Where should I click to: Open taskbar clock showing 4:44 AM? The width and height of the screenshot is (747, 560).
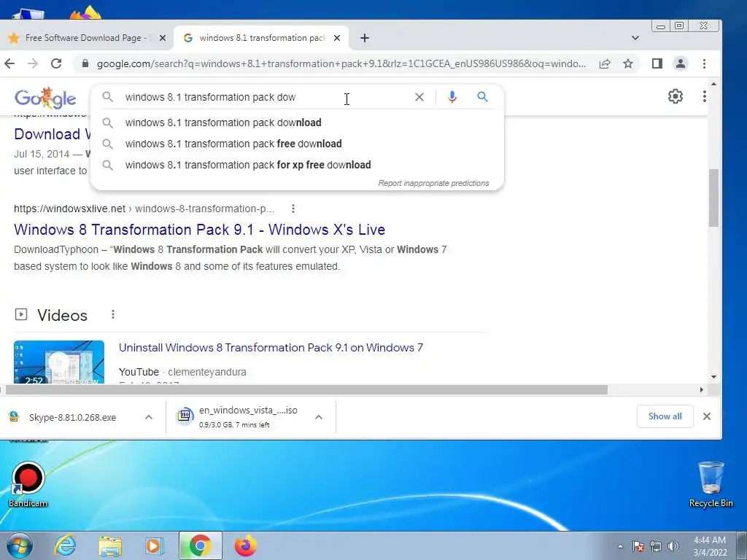click(710, 546)
